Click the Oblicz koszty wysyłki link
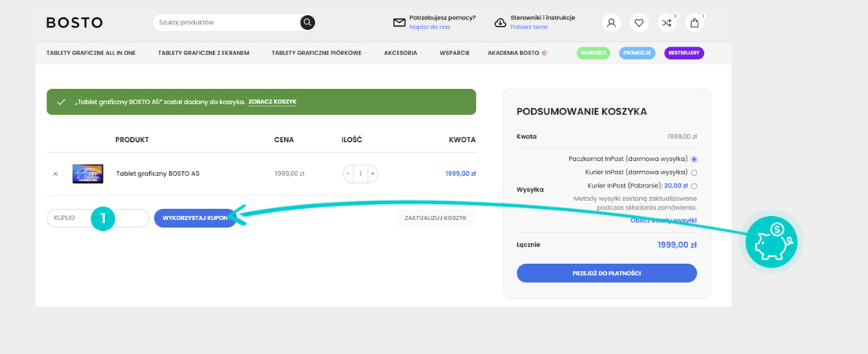The height and width of the screenshot is (354, 868). 664,220
